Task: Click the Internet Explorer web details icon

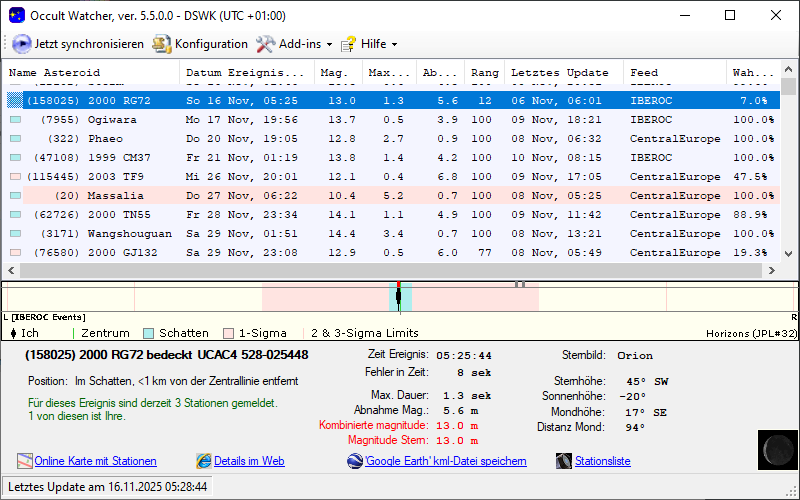Action: point(204,461)
